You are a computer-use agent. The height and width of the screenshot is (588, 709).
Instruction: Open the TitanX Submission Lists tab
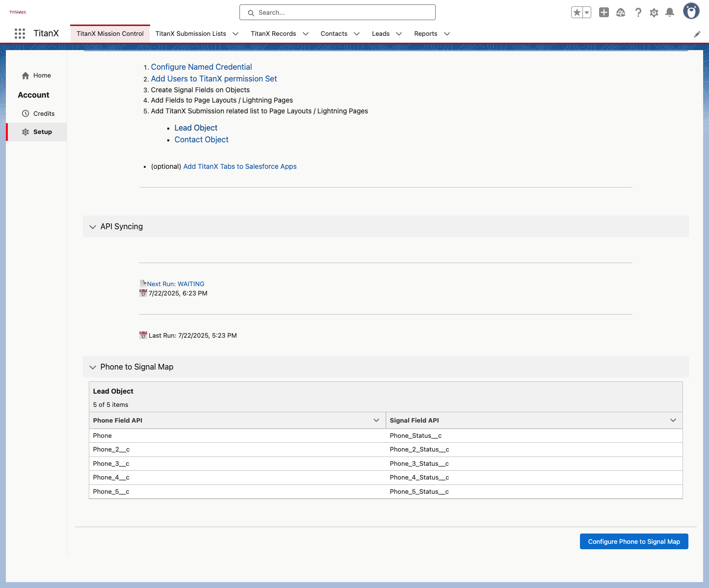(191, 34)
